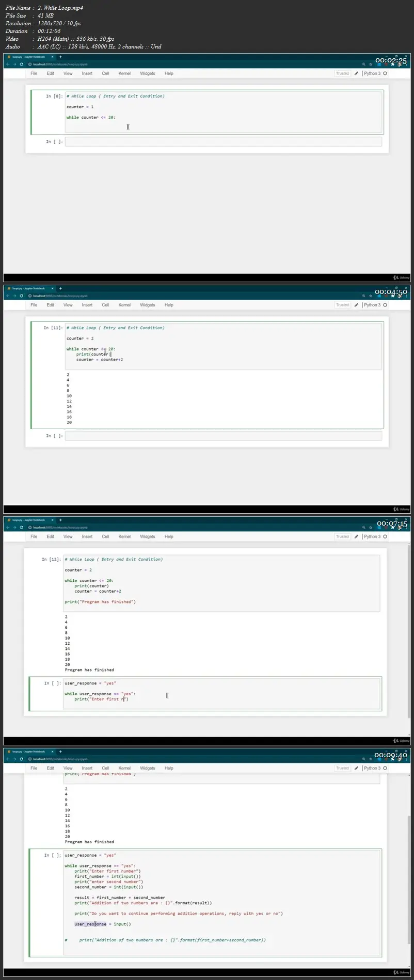This screenshot has height=980, width=414.
Task: Open Cell menu in the 00:02:25 frame
Action: 105,73
